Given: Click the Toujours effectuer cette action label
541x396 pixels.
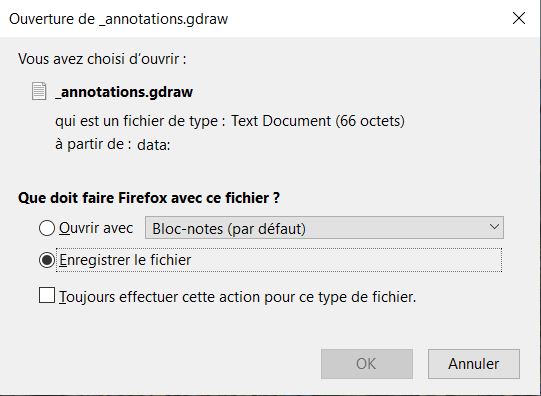Looking at the screenshot, I should click(x=238, y=297).
